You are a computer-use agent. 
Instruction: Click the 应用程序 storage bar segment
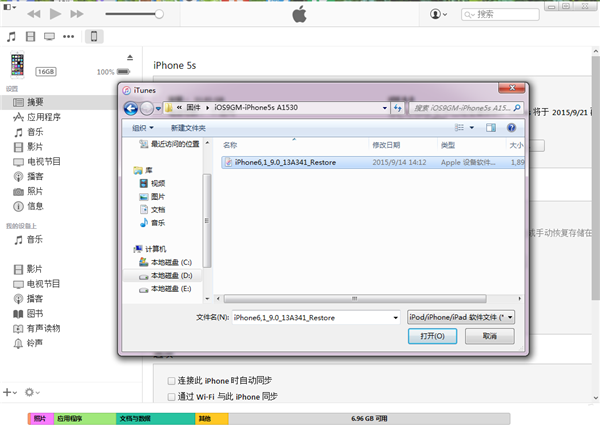click(85, 419)
